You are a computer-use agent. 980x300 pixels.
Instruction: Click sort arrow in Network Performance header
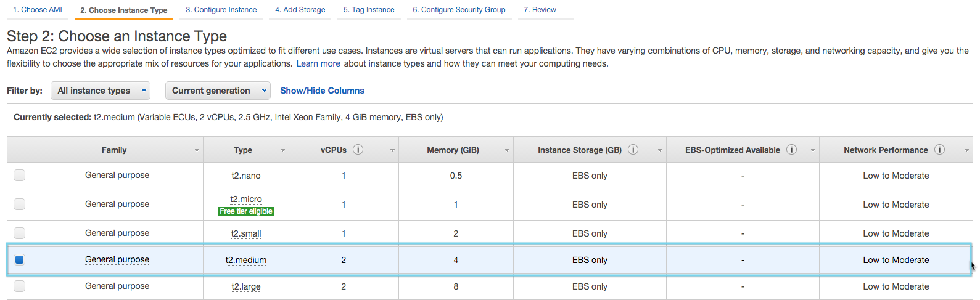[x=966, y=150]
